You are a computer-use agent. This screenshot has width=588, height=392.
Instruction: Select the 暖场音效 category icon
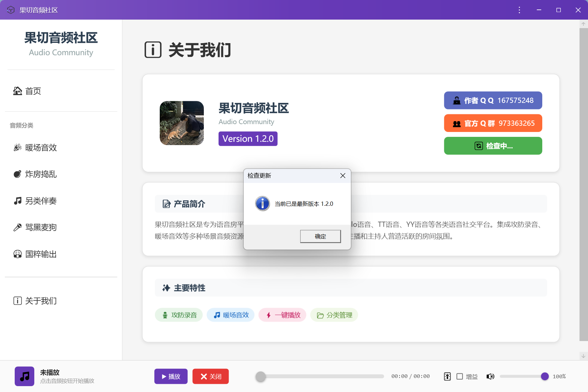click(17, 148)
